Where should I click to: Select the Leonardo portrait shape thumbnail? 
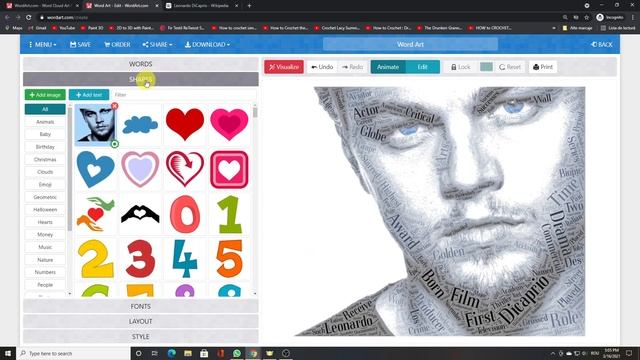(95, 124)
